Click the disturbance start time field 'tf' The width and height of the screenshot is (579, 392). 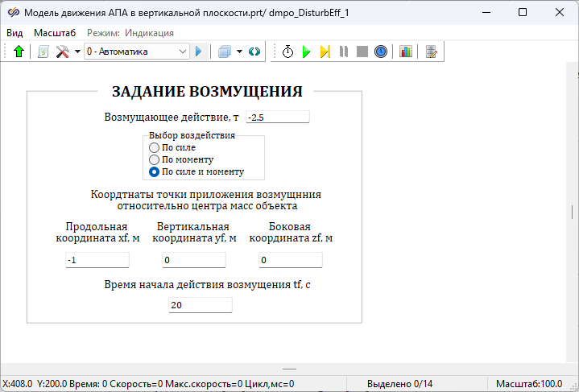[200, 305]
